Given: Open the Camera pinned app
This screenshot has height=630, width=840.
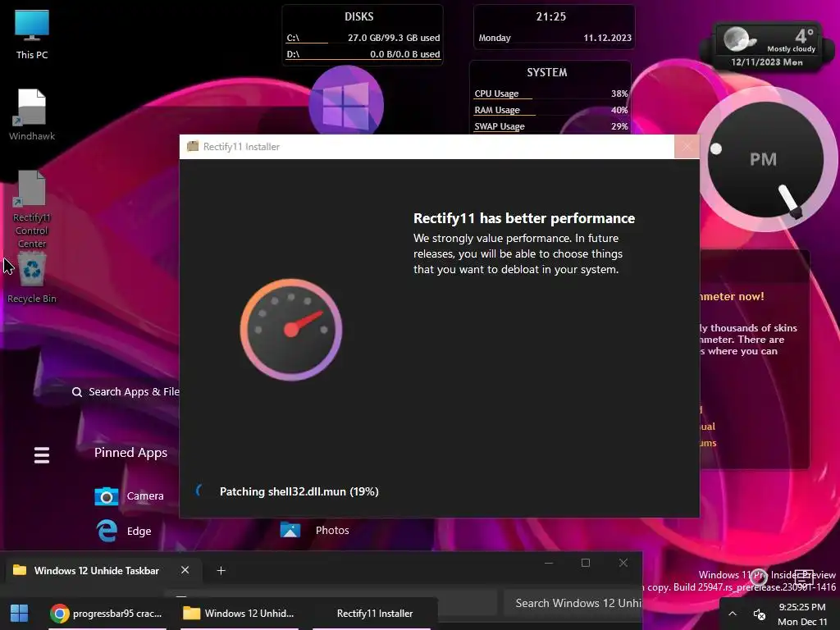Looking at the screenshot, I should pos(129,496).
